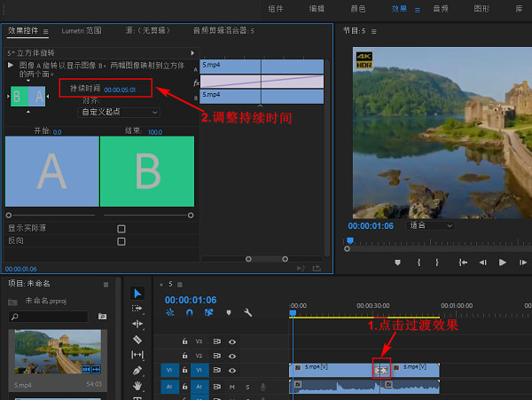Click Mark Out bracket button

coord(437,263)
